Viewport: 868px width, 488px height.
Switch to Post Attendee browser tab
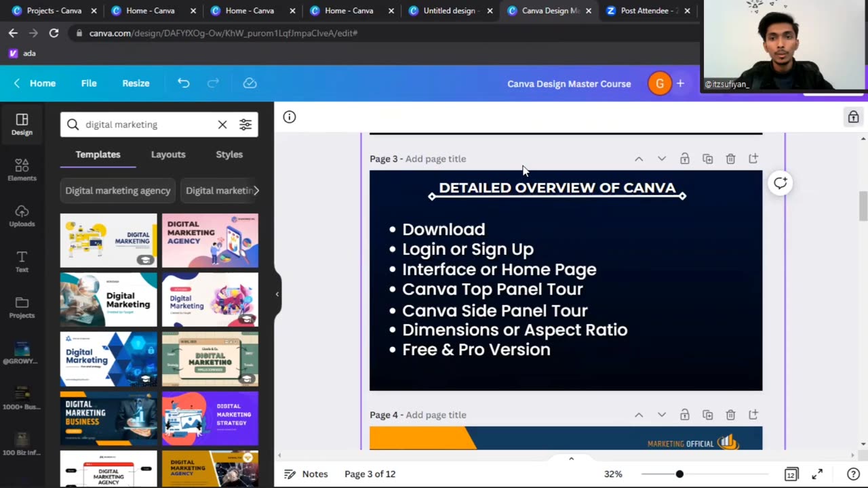(x=648, y=11)
